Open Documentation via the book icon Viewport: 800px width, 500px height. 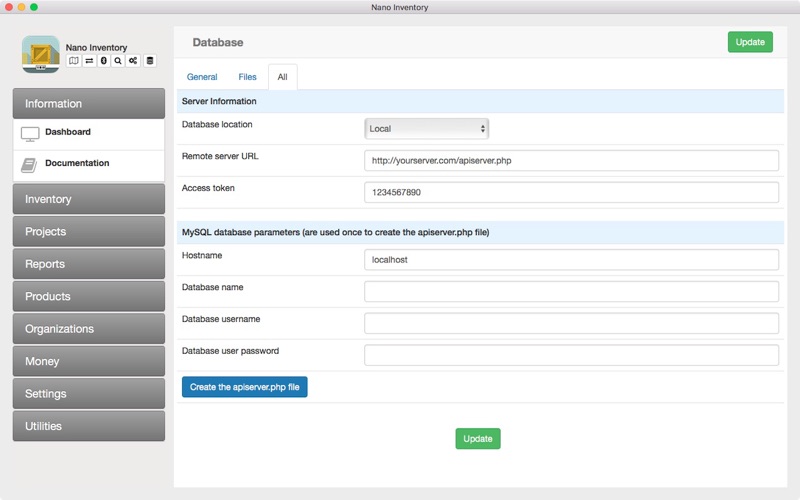click(30, 165)
